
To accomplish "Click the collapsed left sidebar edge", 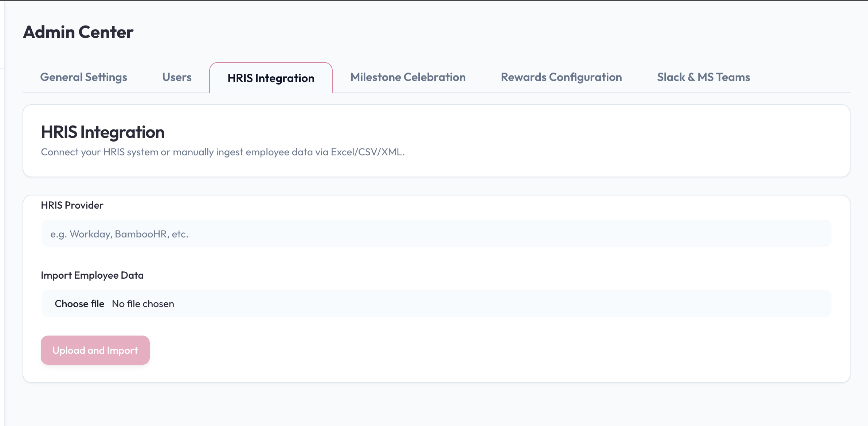I will click(2, 219).
